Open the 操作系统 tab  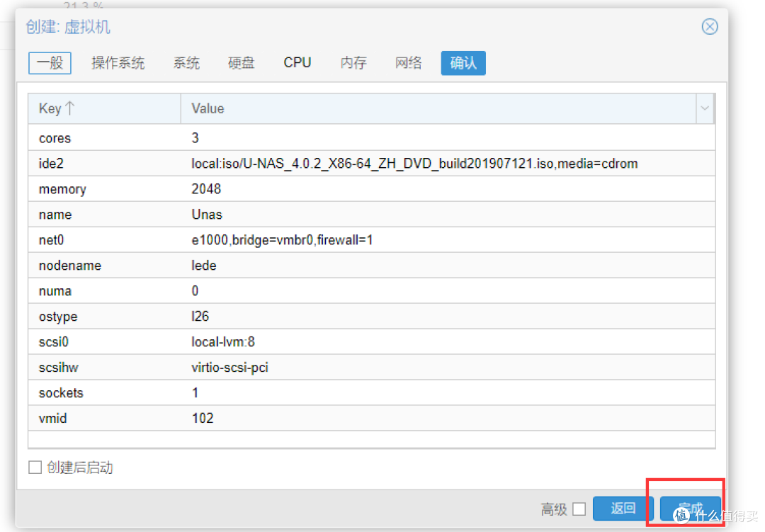click(118, 63)
